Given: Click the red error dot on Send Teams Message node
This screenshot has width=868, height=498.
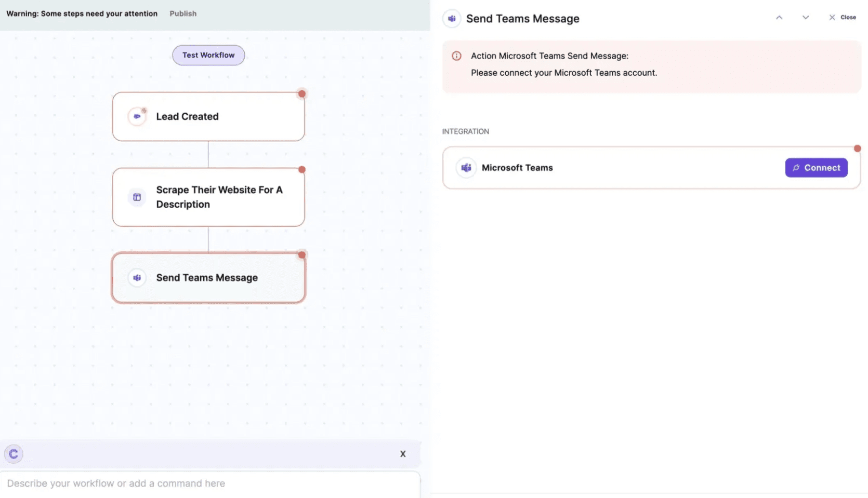Looking at the screenshot, I should pos(302,255).
